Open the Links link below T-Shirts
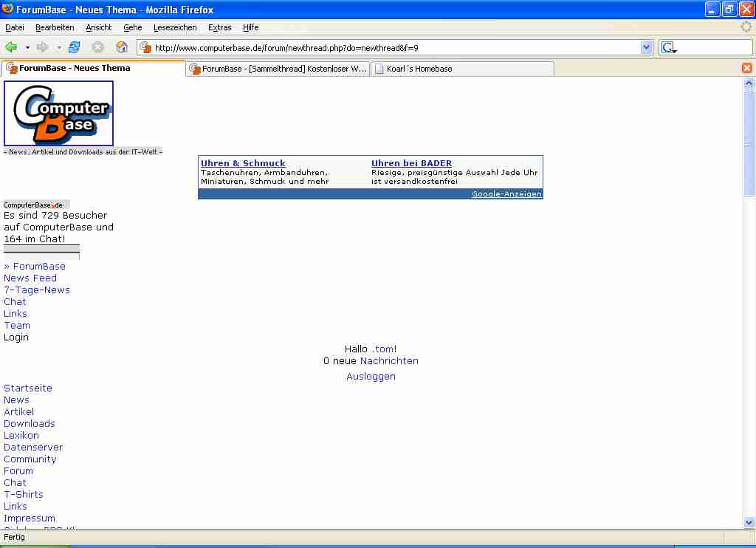 tap(16, 506)
